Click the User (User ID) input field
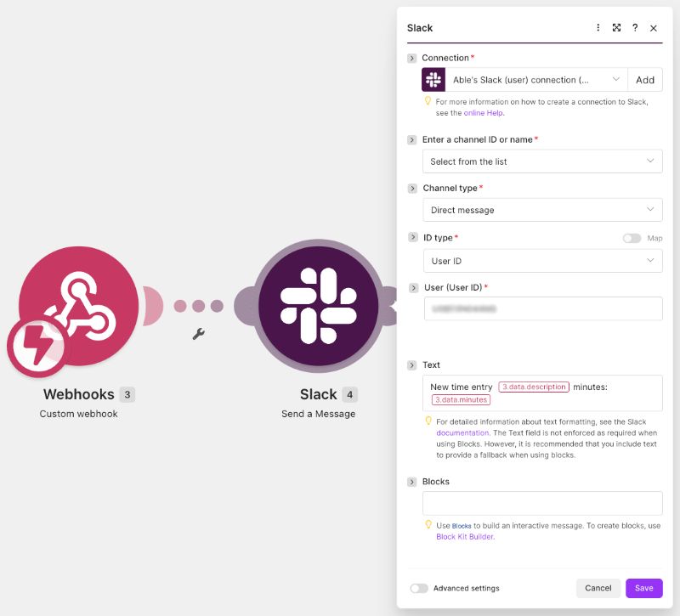The height and width of the screenshot is (616, 680). point(543,308)
